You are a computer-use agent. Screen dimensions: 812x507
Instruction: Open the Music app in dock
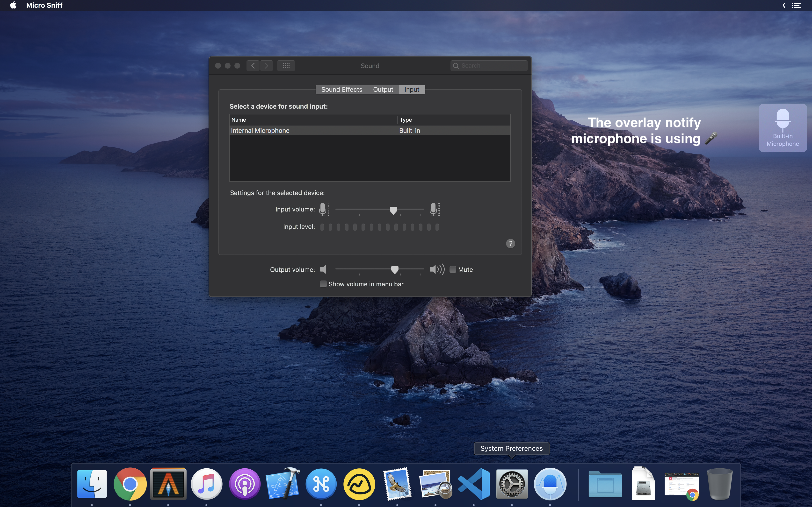pos(206,484)
